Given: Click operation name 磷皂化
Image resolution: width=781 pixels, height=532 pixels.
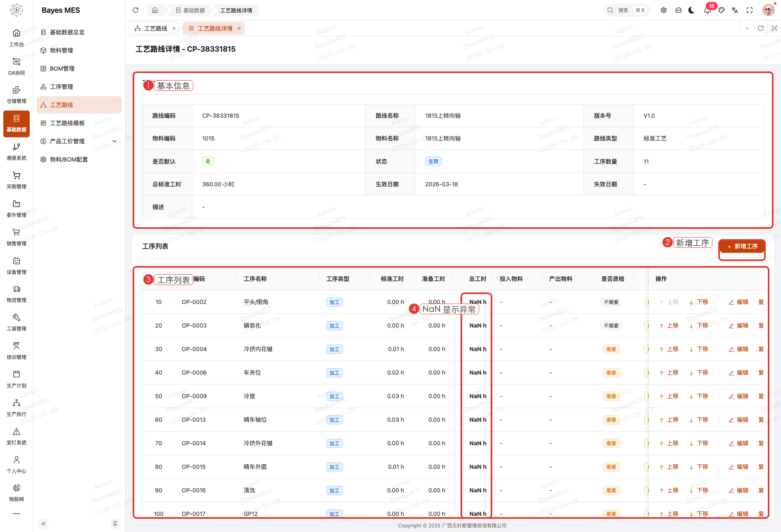Looking at the screenshot, I should [252, 325].
